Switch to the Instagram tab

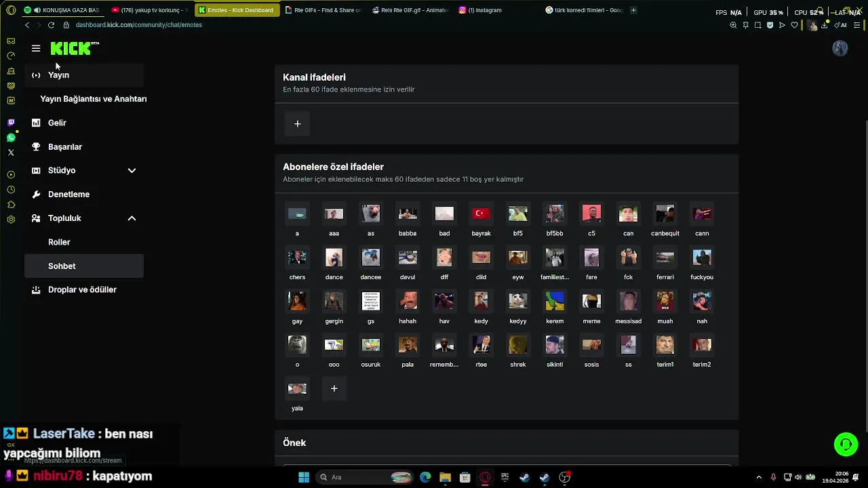[x=497, y=10]
